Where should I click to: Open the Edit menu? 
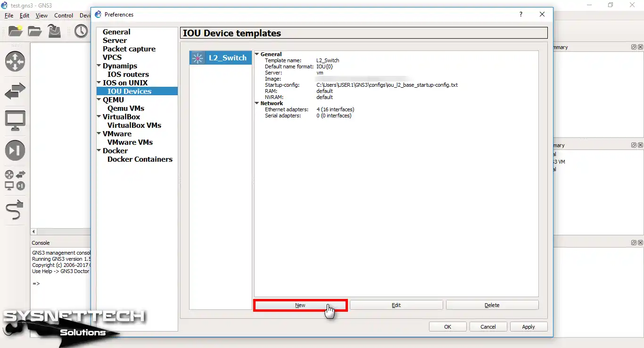(25, 15)
